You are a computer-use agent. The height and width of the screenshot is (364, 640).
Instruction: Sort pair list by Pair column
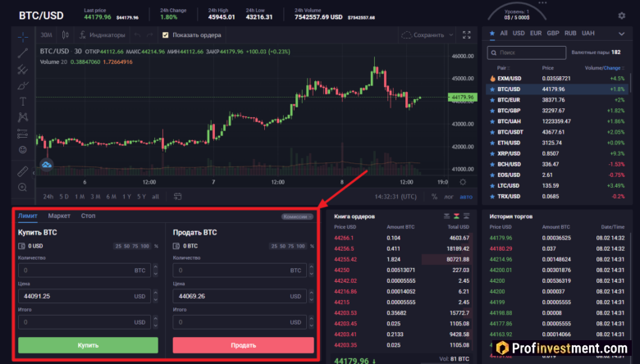pyautogui.click(x=503, y=68)
